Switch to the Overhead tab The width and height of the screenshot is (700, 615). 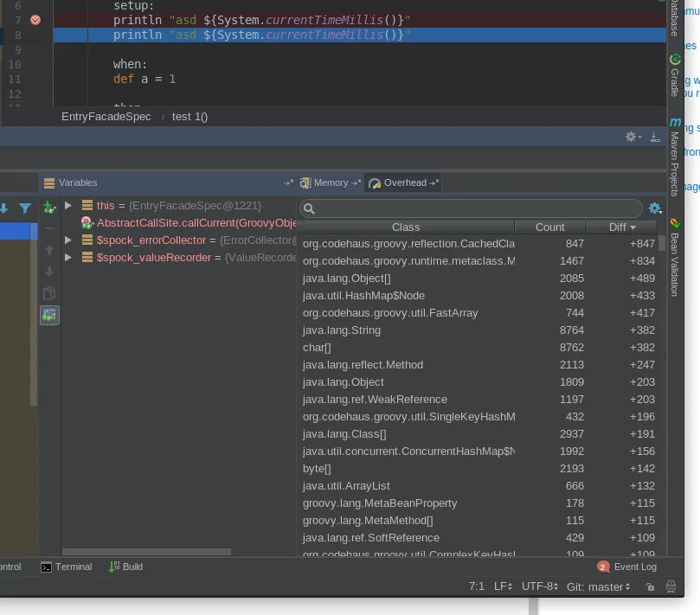pyautogui.click(x=405, y=183)
